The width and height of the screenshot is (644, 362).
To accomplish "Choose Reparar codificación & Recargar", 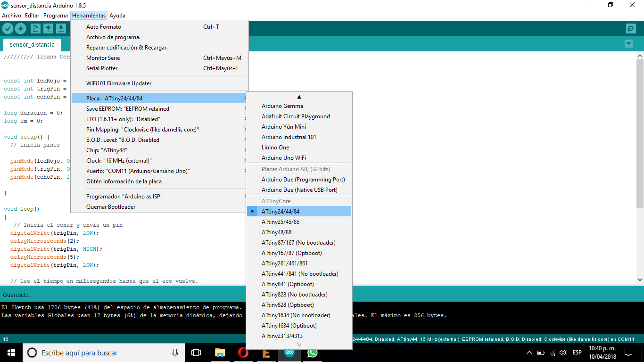I will click(159, 48).
